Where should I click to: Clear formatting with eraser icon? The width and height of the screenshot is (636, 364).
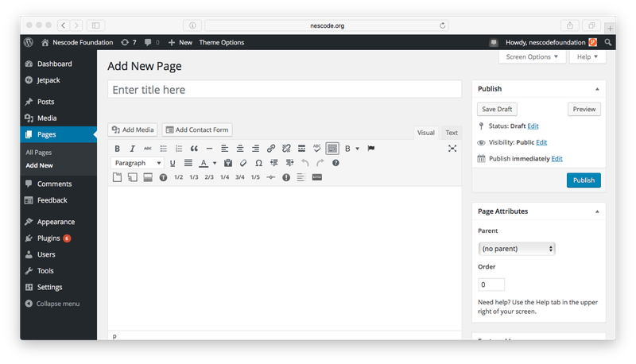[243, 163]
